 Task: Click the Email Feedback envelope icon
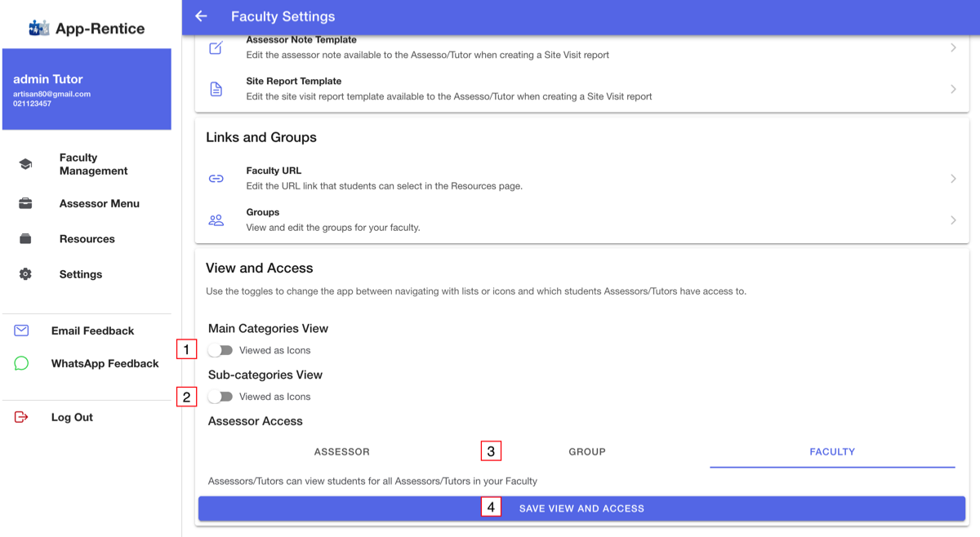click(x=22, y=331)
